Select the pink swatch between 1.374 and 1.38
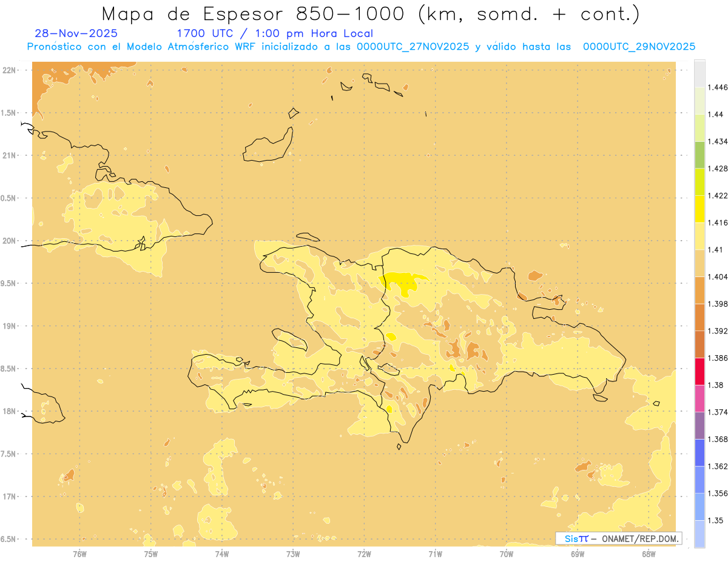This screenshot has height=562, width=728. click(x=699, y=398)
